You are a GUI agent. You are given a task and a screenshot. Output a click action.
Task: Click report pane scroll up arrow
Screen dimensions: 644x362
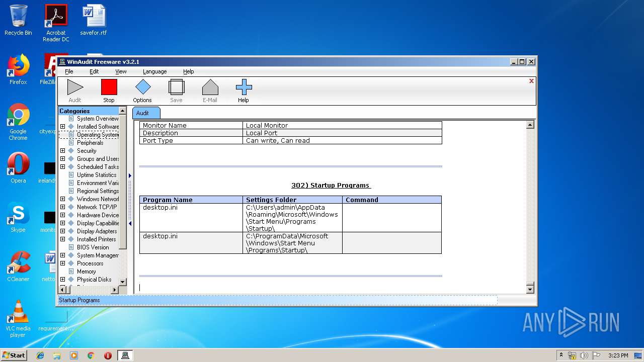pos(530,125)
